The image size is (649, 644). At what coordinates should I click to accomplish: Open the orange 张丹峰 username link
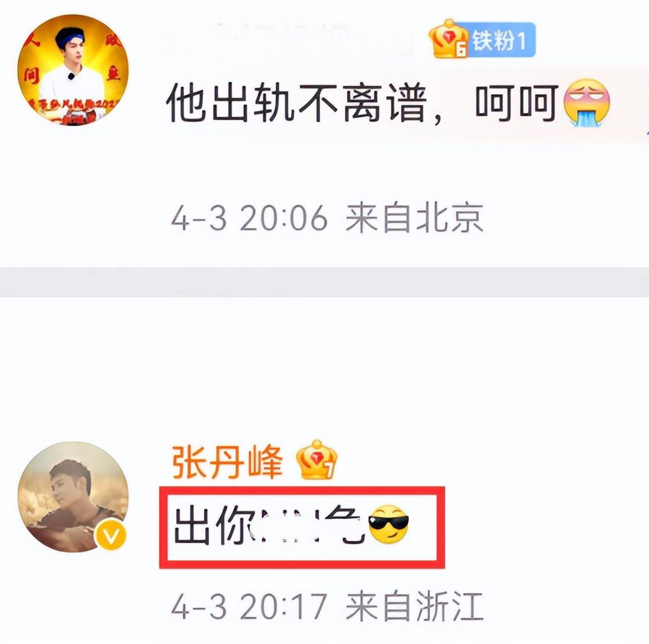coord(228,463)
